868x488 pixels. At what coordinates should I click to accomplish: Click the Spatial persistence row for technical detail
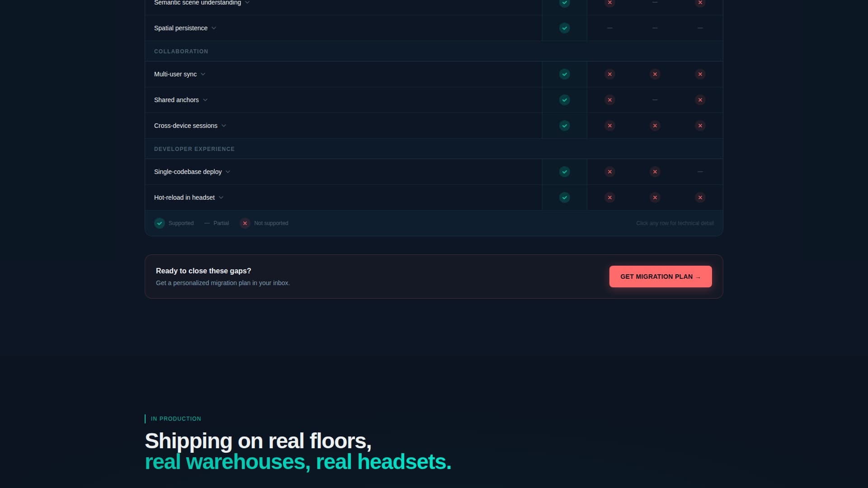(316, 28)
